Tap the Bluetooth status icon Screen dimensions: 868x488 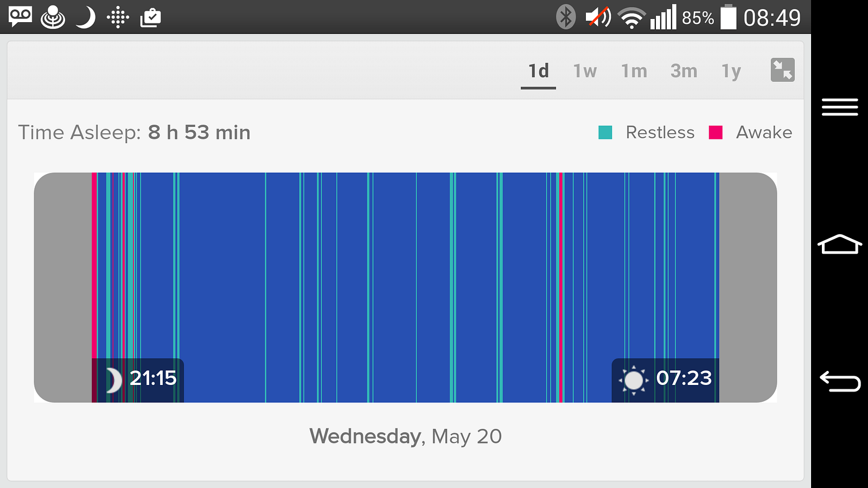(x=566, y=17)
